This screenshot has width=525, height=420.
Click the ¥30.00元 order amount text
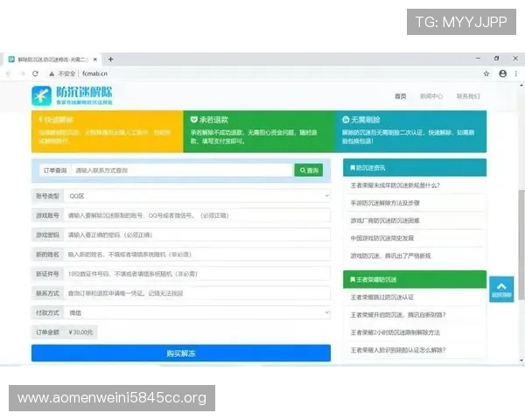click(x=80, y=332)
